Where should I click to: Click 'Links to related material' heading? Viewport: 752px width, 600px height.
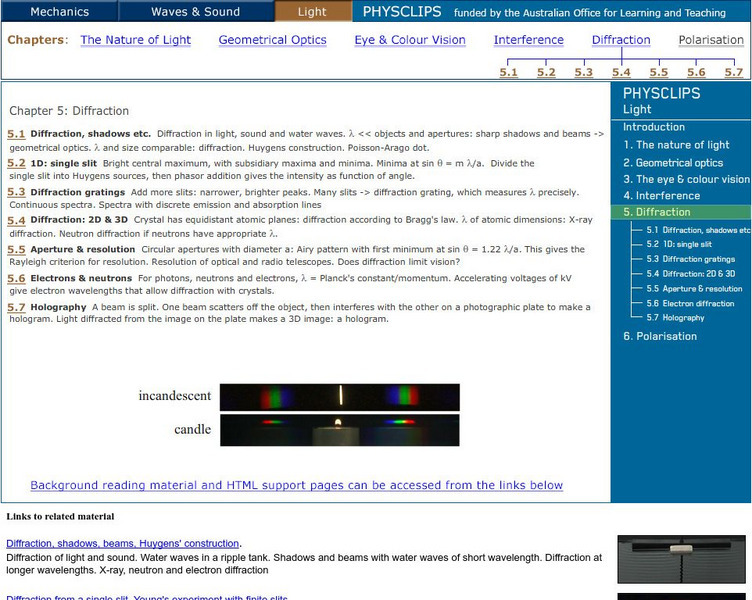tap(60, 517)
